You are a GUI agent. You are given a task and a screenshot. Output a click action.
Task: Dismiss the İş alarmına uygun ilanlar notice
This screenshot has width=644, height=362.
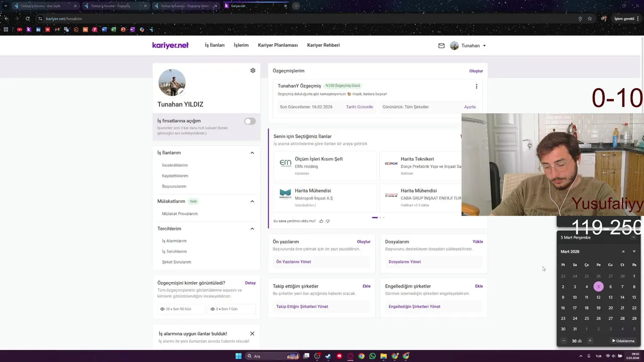[252, 334]
